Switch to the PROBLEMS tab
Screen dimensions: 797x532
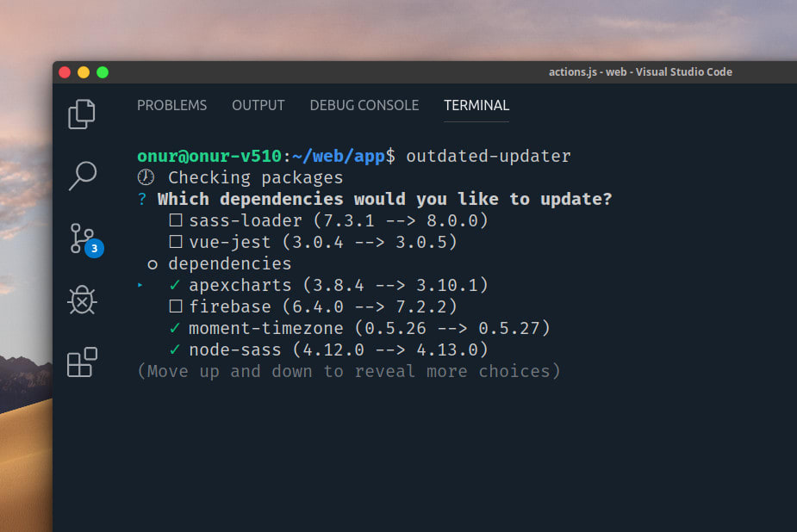[x=171, y=105]
